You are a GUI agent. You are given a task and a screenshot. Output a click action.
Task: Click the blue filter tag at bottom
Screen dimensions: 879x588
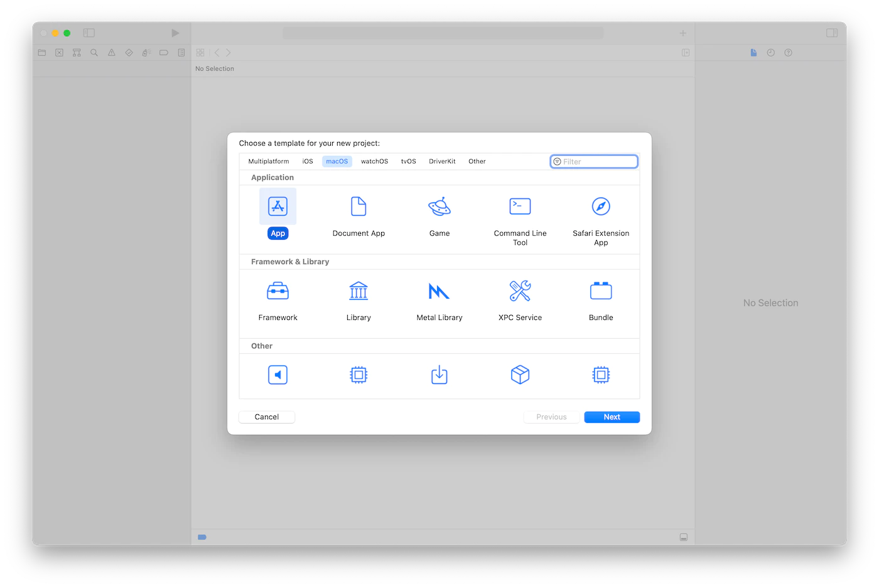click(x=202, y=537)
